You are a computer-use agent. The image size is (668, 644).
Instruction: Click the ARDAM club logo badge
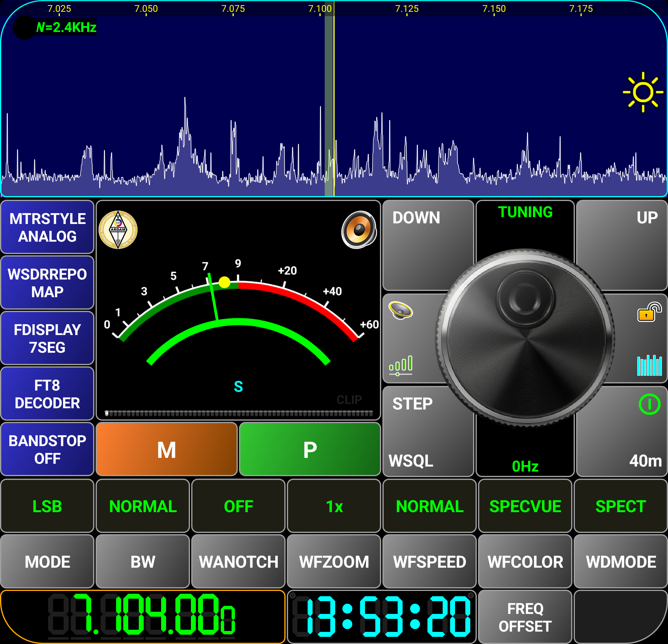pyautogui.click(x=118, y=230)
